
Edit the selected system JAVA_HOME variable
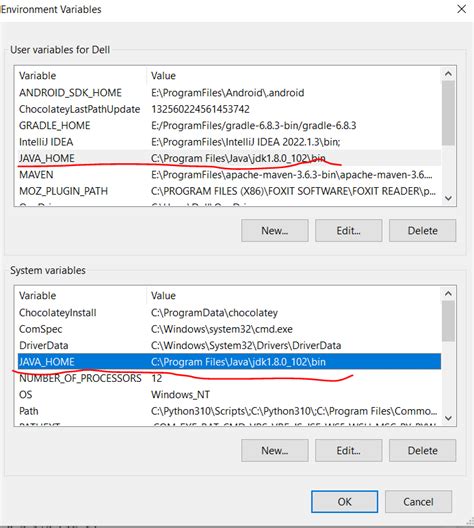348,451
